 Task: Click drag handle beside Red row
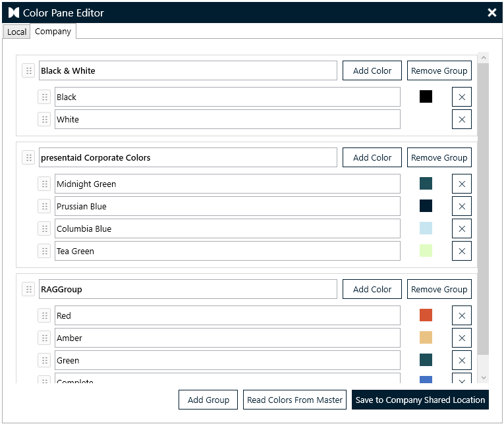[44, 315]
